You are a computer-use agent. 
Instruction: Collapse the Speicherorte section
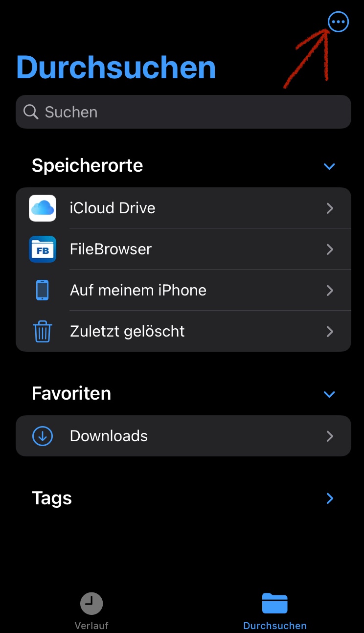point(329,166)
